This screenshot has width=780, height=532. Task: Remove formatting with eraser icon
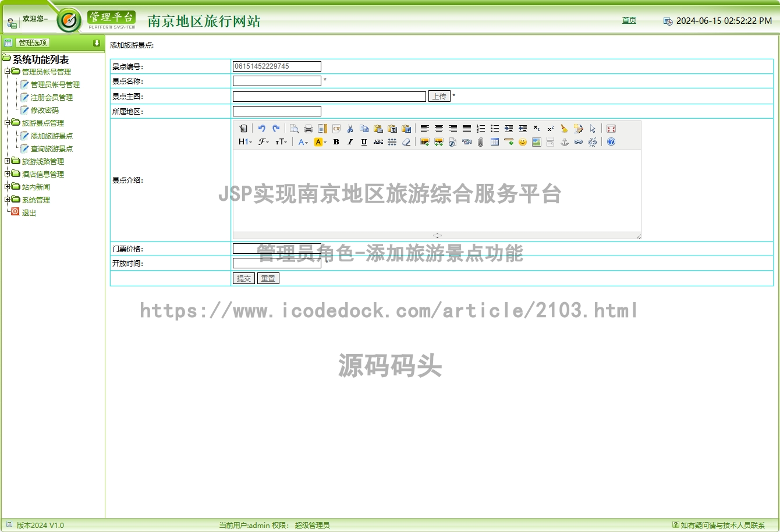(406, 142)
